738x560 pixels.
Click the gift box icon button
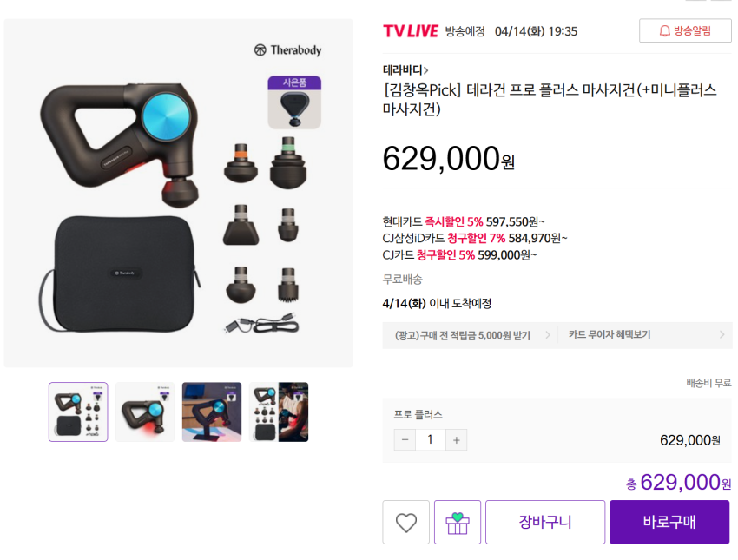[458, 522]
